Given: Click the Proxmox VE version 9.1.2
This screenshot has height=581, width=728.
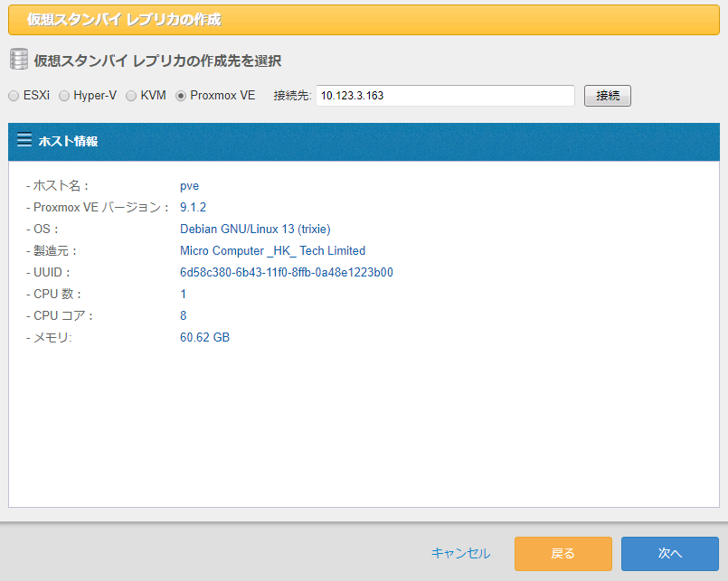Looking at the screenshot, I should point(194,208).
